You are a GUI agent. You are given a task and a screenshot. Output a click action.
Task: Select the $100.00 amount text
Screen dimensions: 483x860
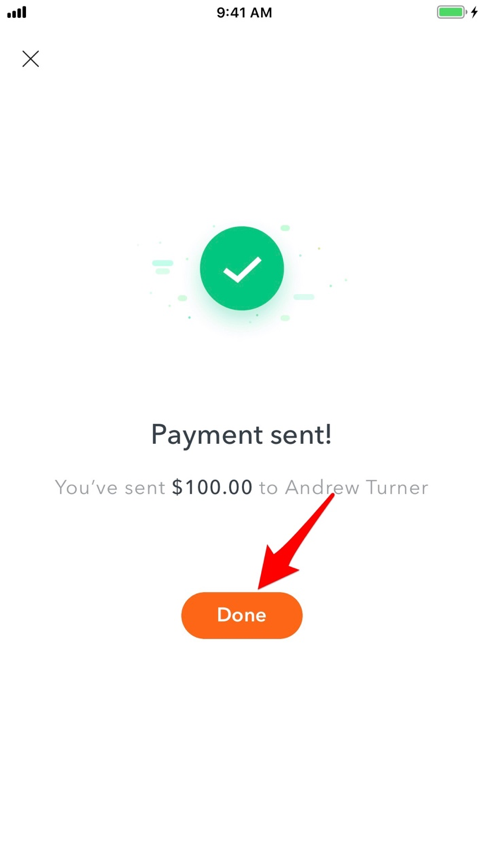click(212, 487)
